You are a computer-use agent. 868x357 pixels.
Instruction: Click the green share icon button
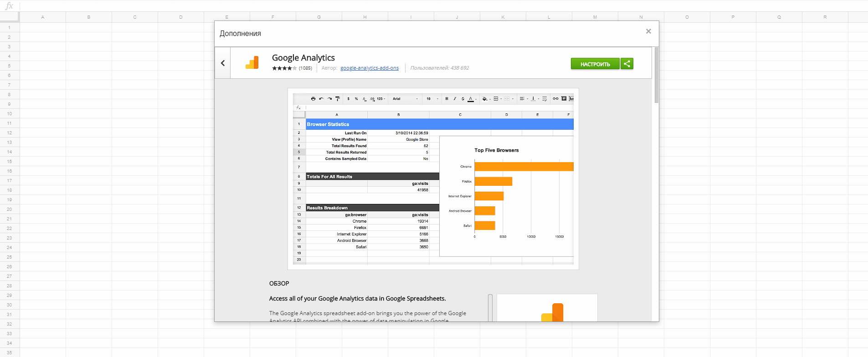click(x=627, y=64)
